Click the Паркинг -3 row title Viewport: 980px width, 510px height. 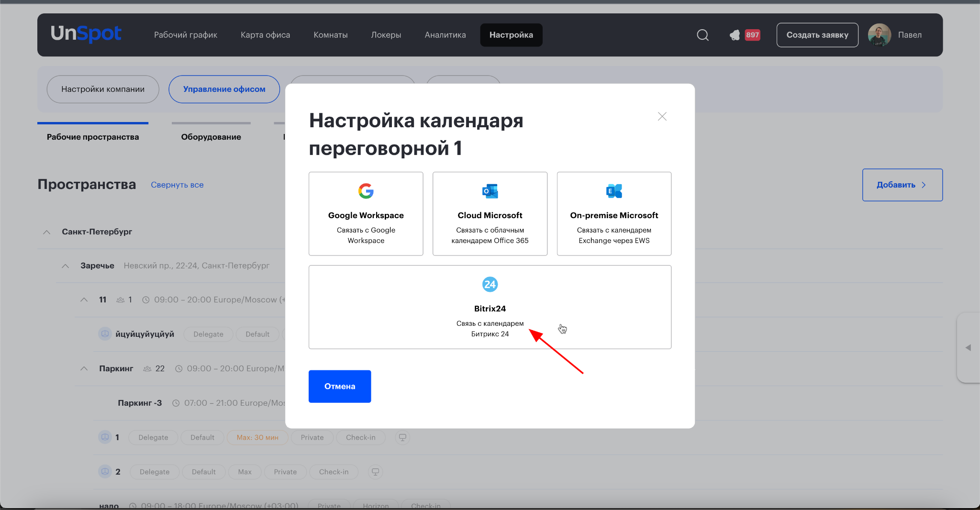click(x=140, y=403)
